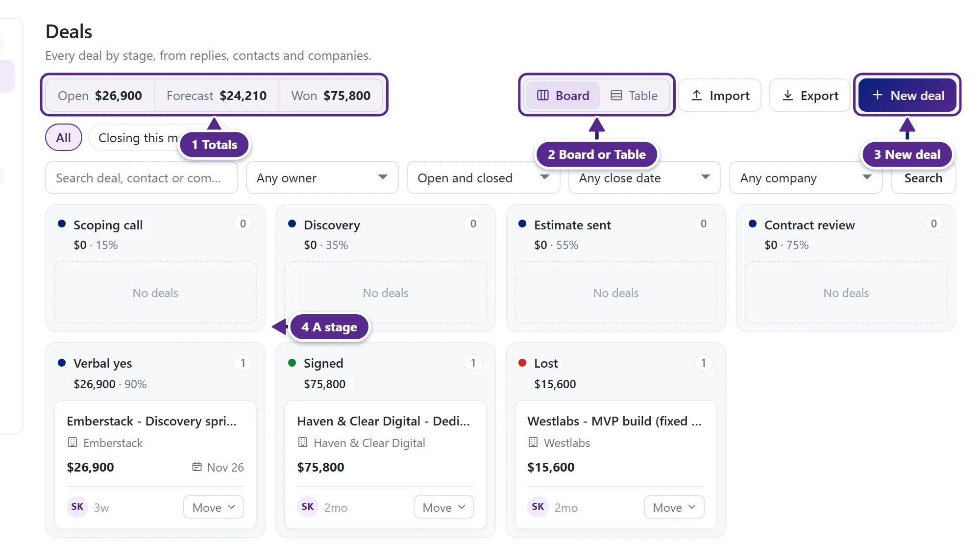Click the SK avatar on Haven & Clear card
Screen dimensions: 980x549
pyautogui.click(x=308, y=507)
